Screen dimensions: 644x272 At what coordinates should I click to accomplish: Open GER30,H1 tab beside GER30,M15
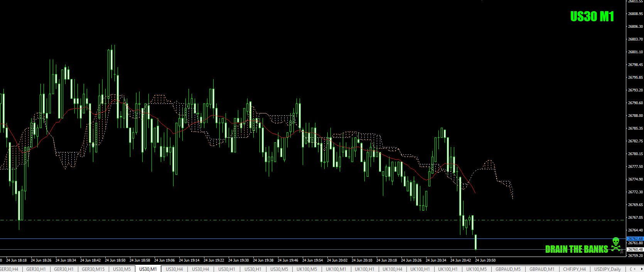pyautogui.click(x=64, y=269)
